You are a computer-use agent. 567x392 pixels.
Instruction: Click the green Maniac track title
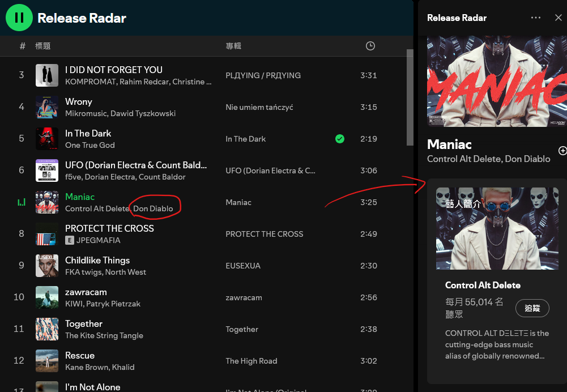coord(79,197)
